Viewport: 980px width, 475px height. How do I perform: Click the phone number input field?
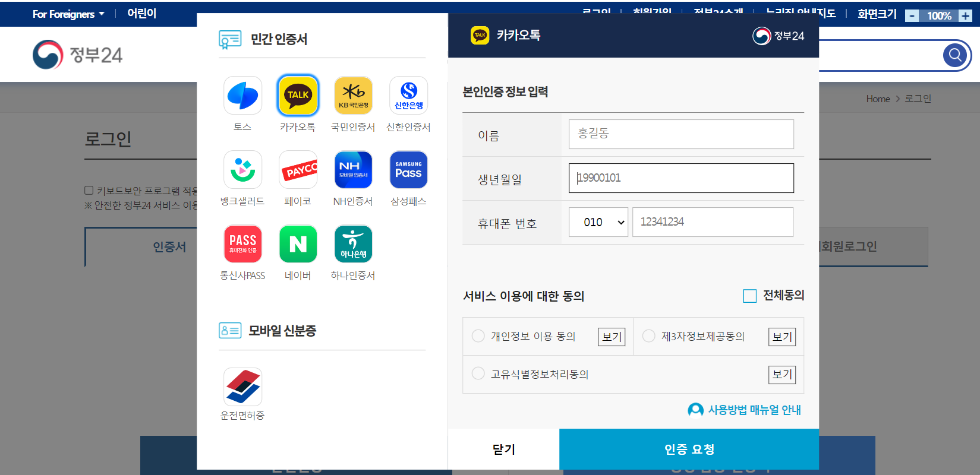713,222
